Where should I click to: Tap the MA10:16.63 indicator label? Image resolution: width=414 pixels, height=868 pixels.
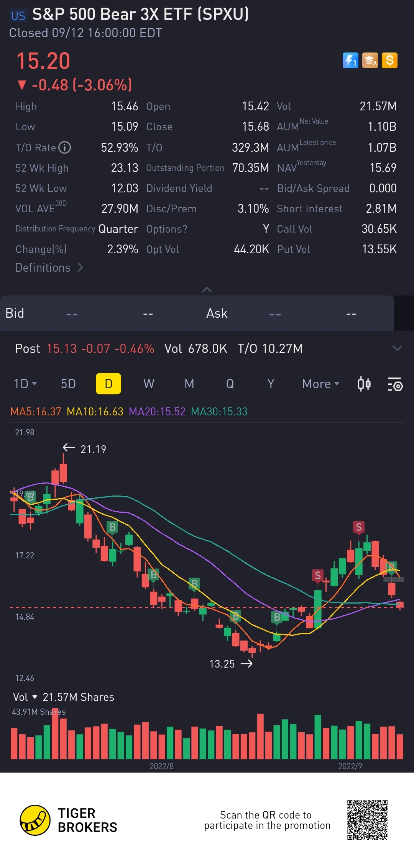(x=95, y=412)
